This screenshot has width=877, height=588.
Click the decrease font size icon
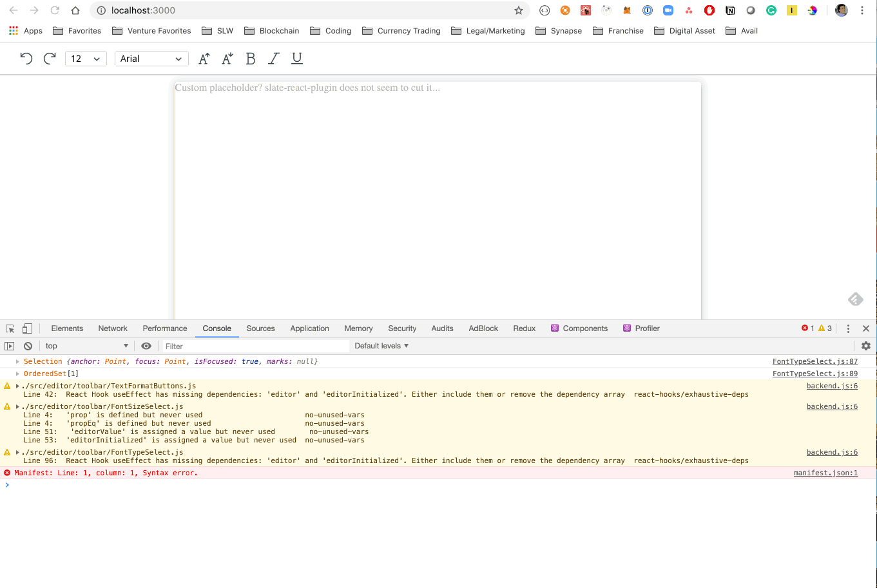click(x=227, y=59)
